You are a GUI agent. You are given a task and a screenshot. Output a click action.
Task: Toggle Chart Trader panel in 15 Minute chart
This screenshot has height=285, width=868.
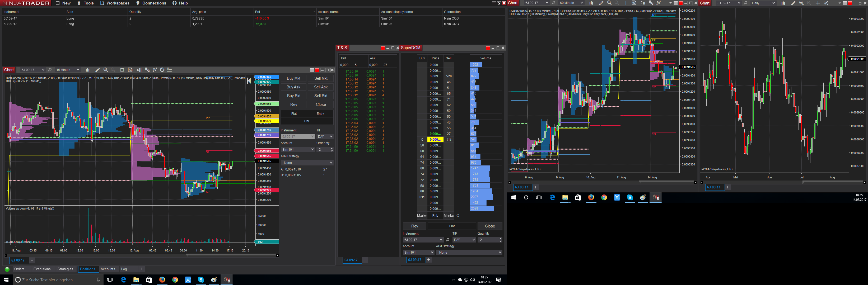[x=139, y=70]
